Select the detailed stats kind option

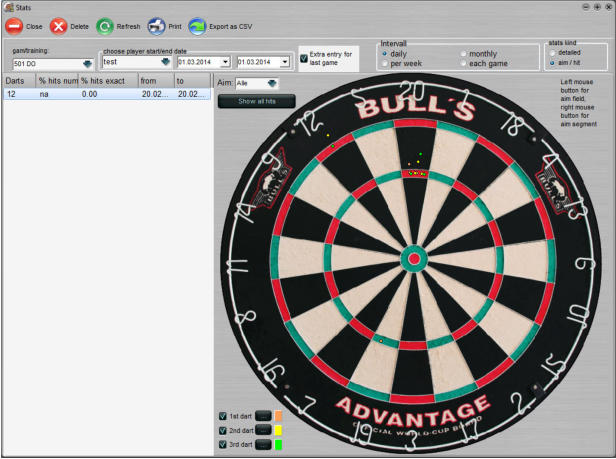(551, 53)
